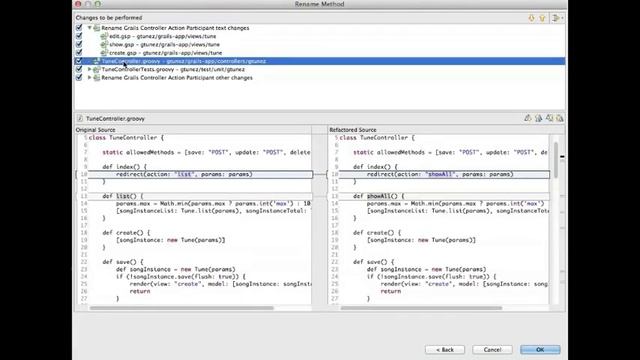
Task: Uncheck the show.gsp change checkbox
Action: [79, 44]
